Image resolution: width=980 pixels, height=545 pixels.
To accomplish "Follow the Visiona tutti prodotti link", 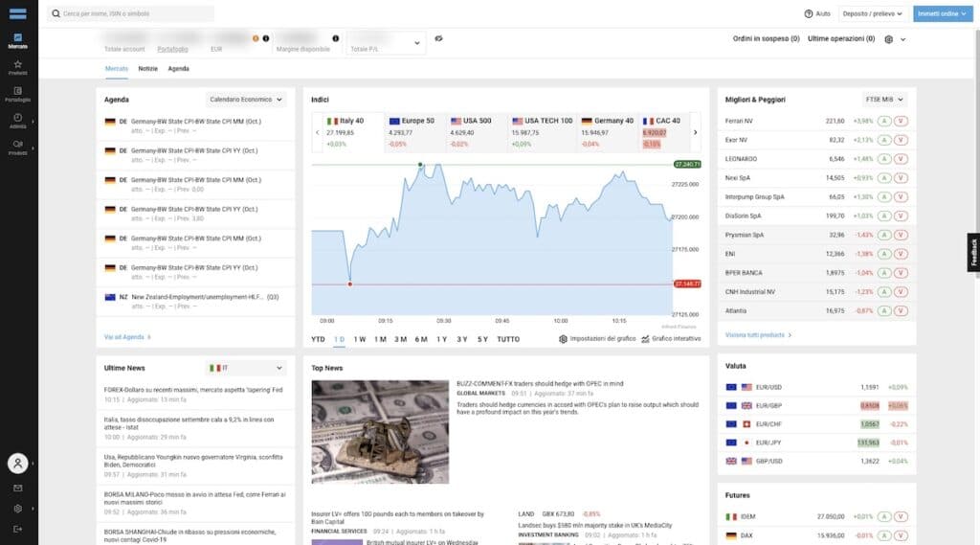I will tap(758, 335).
